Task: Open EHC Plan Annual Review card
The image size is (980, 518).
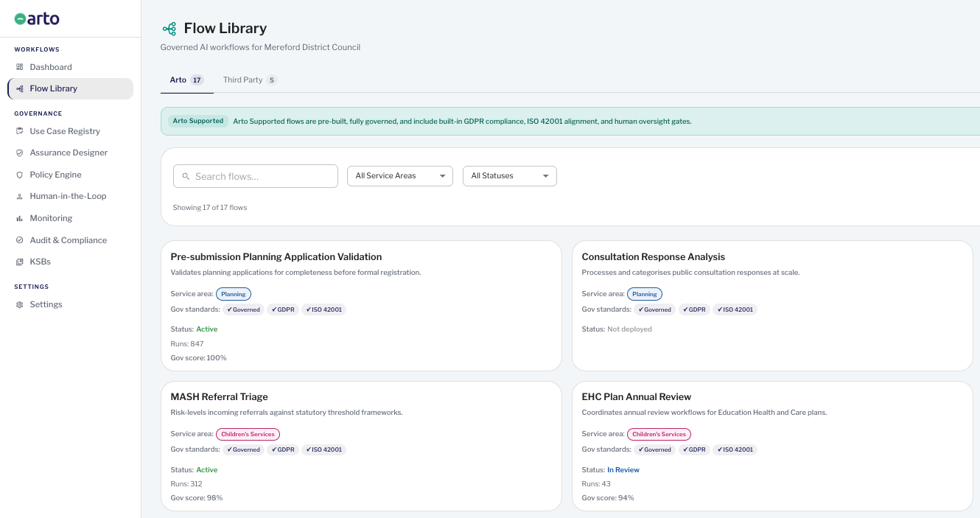Action: click(772, 446)
